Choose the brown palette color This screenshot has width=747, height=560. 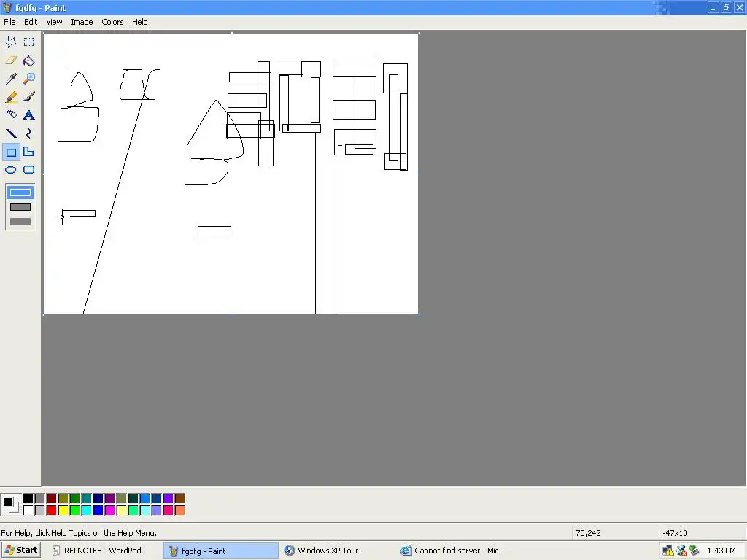pyautogui.click(x=179, y=499)
